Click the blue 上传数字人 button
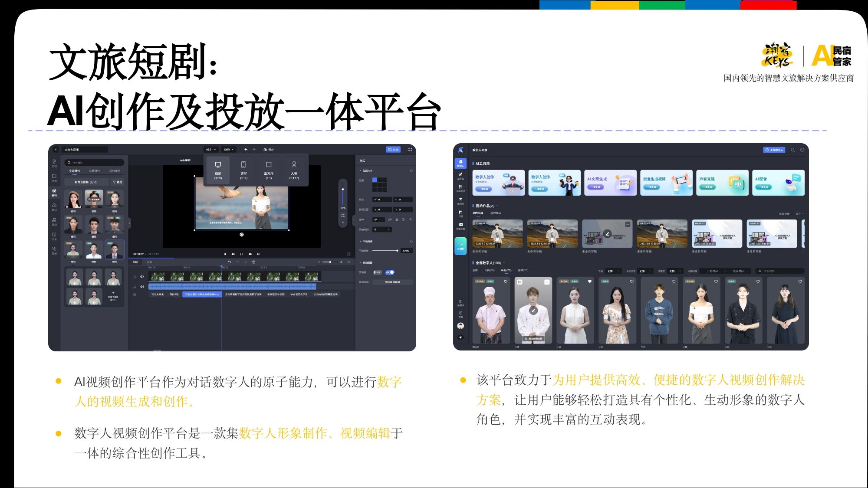 [774, 150]
